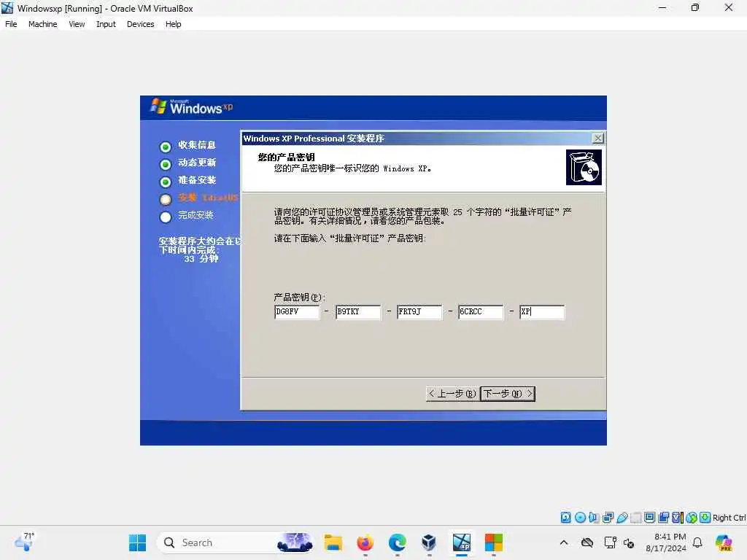Click the Windows XP logo in installer
747x560 pixels.
(x=192, y=106)
